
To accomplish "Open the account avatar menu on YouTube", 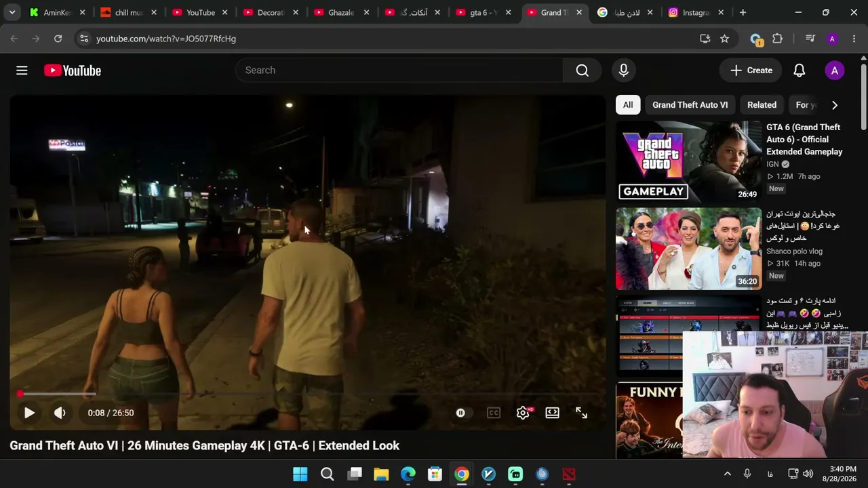I will (x=834, y=70).
